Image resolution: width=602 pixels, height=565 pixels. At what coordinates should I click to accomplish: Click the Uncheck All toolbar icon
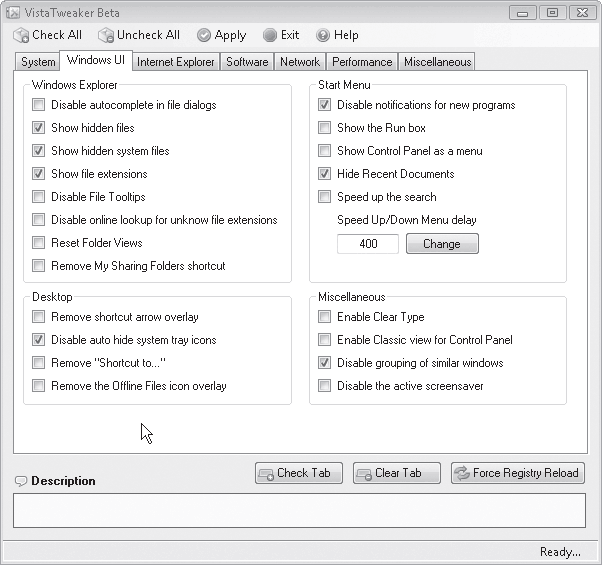tap(106, 35)
